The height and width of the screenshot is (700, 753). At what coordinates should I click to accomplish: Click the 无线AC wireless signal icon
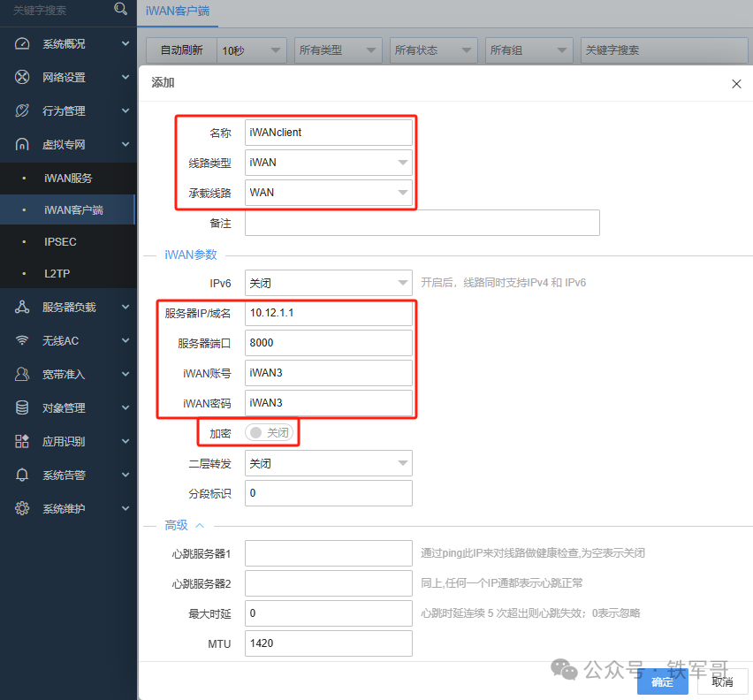(21, 340)
